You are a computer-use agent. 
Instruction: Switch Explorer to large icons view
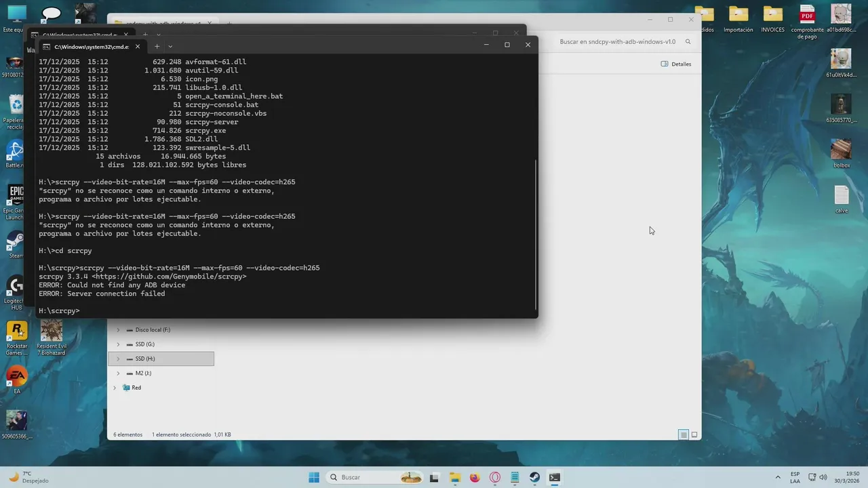[x=694, y=434]
